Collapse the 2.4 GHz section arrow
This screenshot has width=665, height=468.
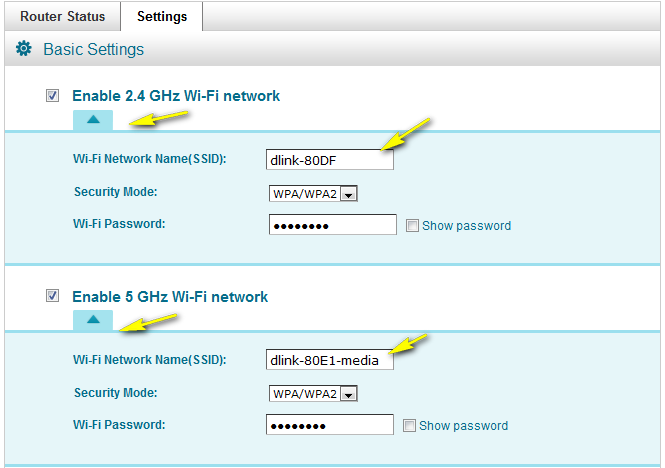coord(92,120)
